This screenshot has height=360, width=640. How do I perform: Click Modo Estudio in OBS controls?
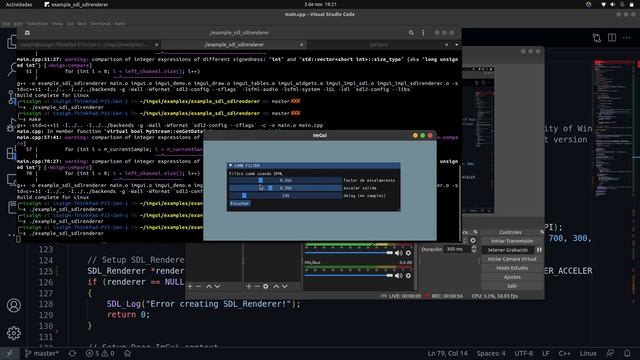(512, 268)
